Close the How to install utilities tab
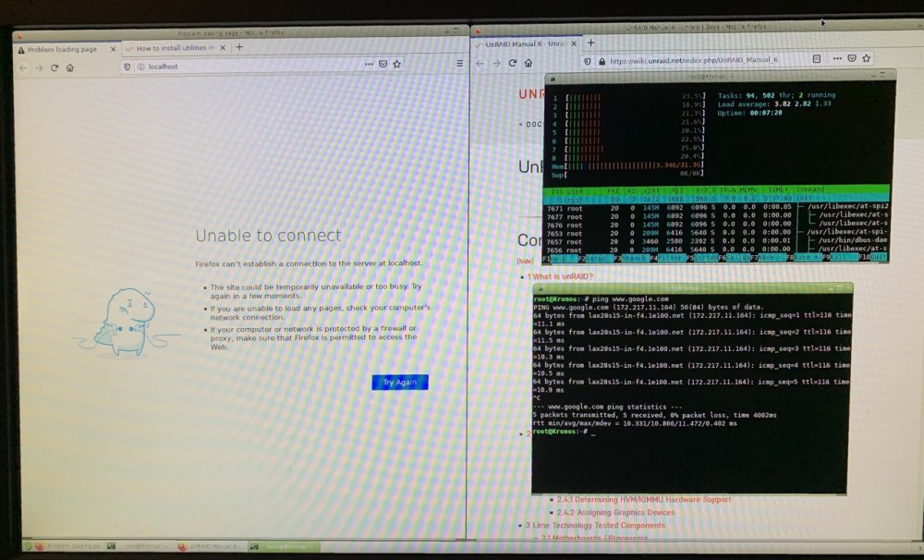 click(223, 48)
